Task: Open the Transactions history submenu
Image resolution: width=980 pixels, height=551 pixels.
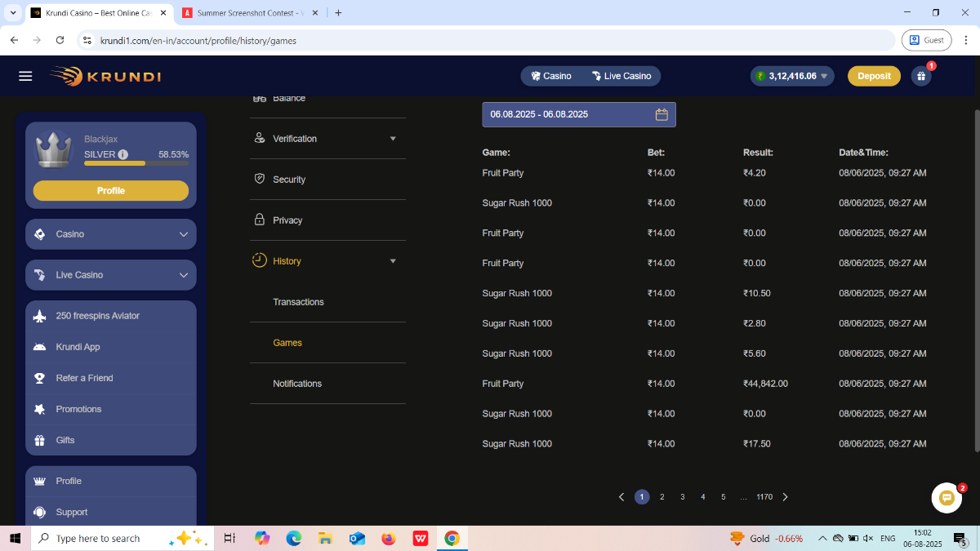Action: (x=298, y=302)
